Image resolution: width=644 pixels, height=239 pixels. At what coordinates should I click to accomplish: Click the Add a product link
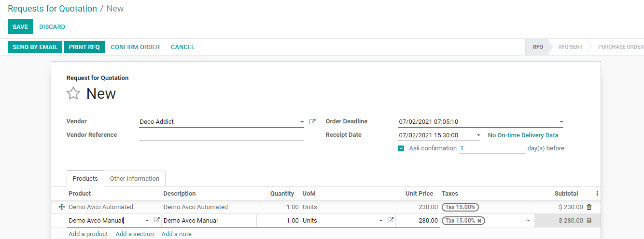click(88, 234)
